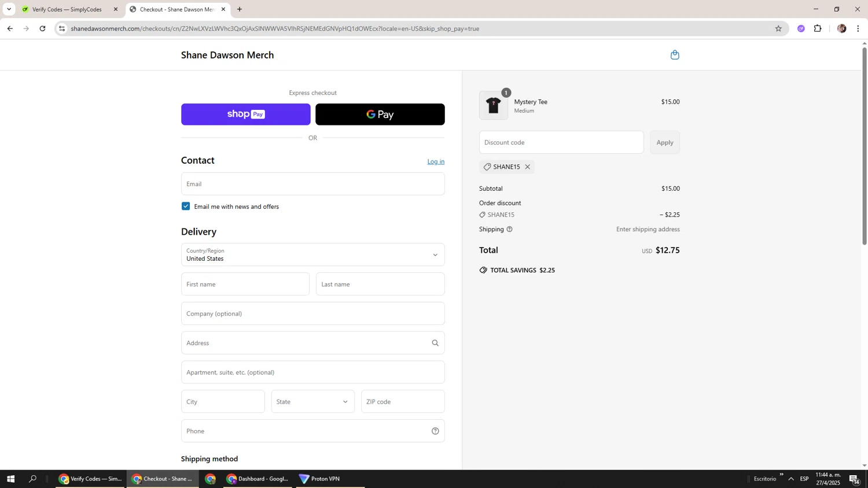Focus the Phone field
Image resolution: width=868 pixels, height=488 pixels.
(313, 431)
